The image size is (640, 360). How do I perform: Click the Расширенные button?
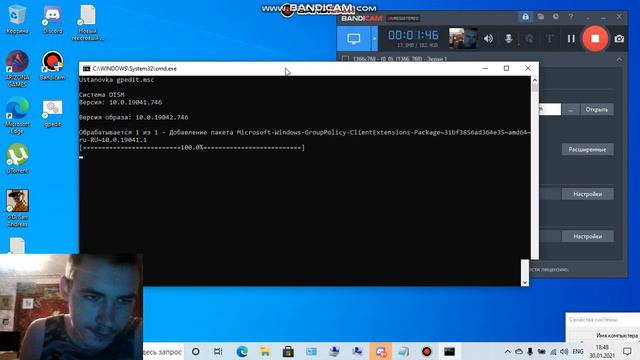pyautogui.click(x=587, y=149)
